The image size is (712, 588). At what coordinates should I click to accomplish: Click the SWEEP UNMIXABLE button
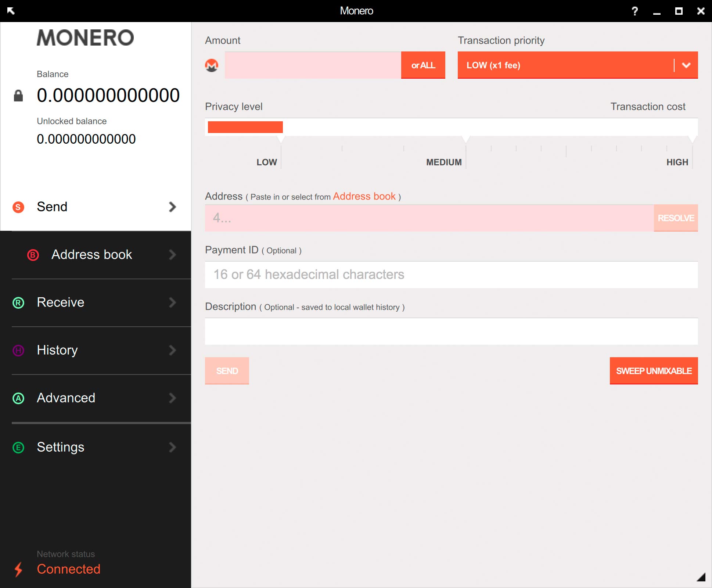click(x=653, y=371)
